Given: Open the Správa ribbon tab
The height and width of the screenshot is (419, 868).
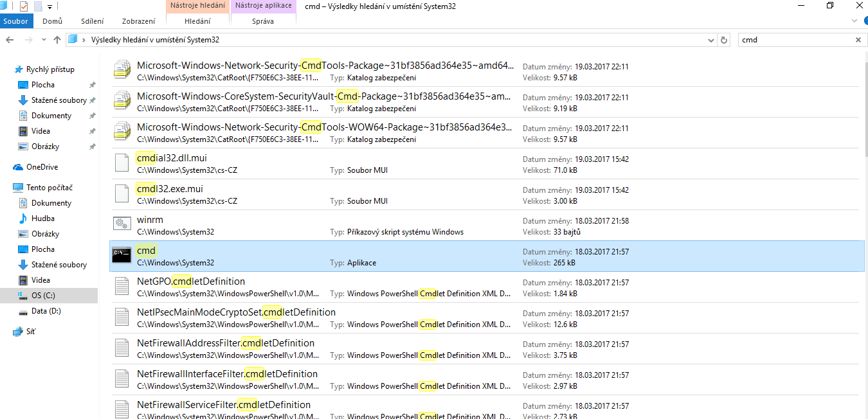Looking at the screenshot, I should [263, 21].
